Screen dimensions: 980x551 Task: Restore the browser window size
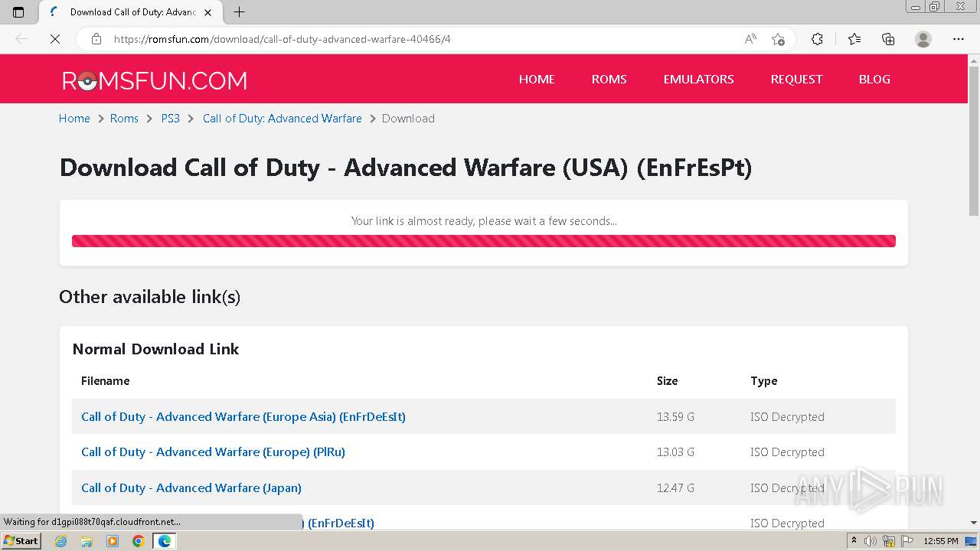[x=934, y=7]
